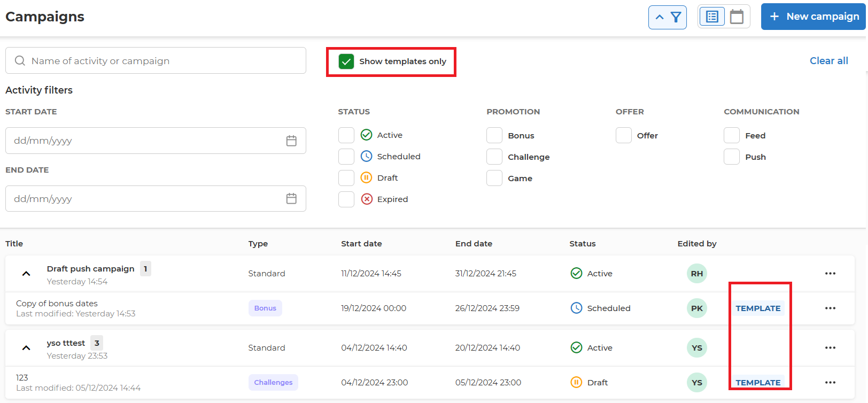
Task: Open the yso tttest campaign title
Action: pyautogui.click(x=66, y=343)
